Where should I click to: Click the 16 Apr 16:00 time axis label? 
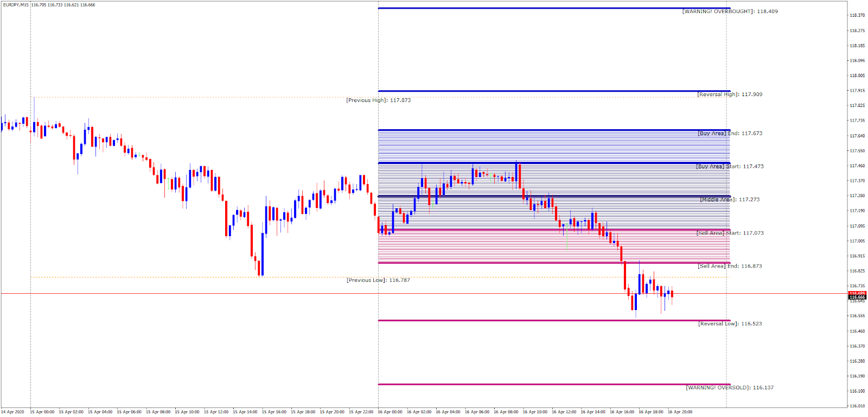pyautogui.click(x=622, y=412)
